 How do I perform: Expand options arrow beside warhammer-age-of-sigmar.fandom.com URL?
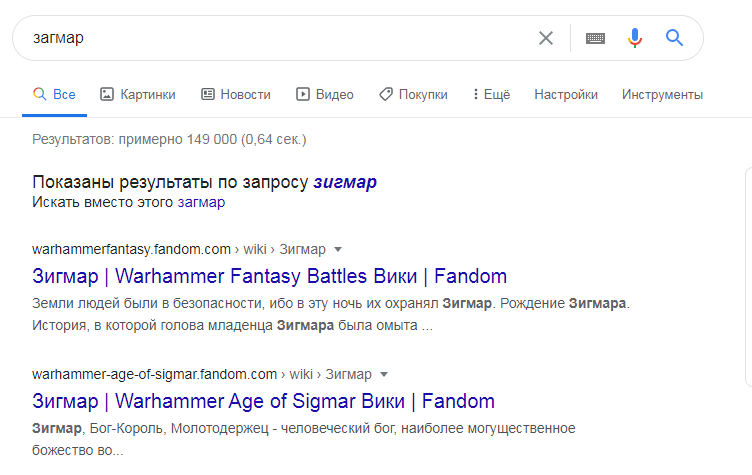coord(384,375)
